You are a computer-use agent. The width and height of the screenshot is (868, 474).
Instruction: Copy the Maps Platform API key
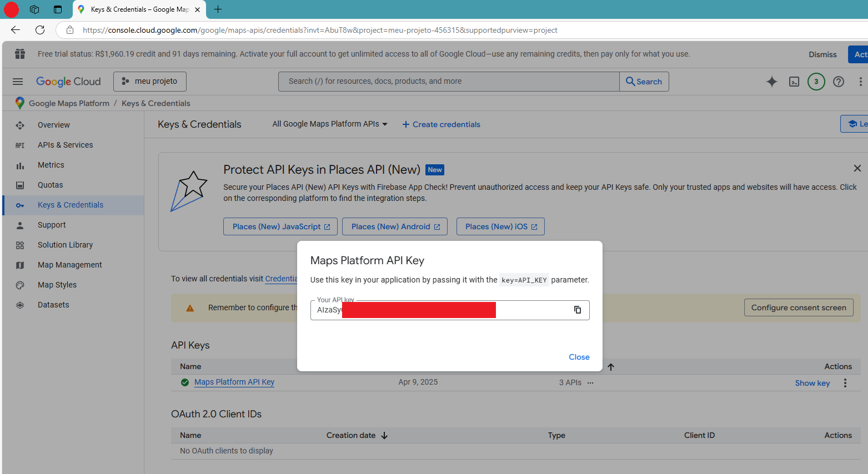(x=576, y=310)
